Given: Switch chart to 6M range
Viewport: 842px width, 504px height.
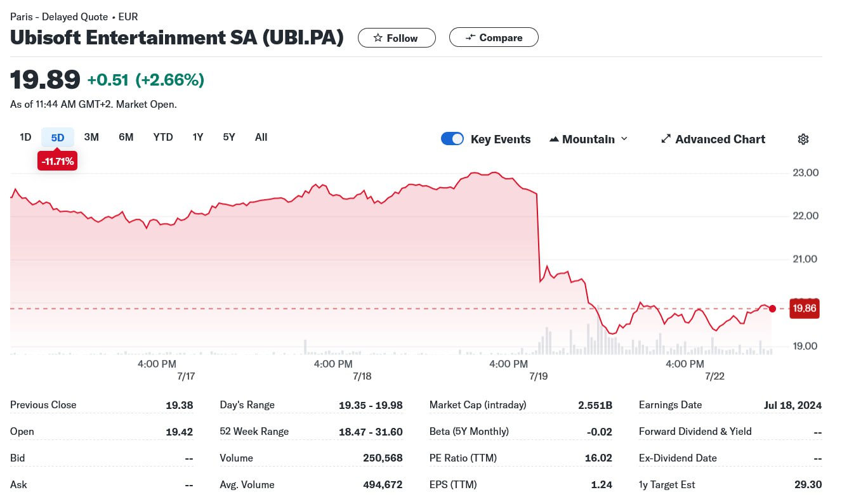Looking at the screenshot, I should tap(126, 137).
